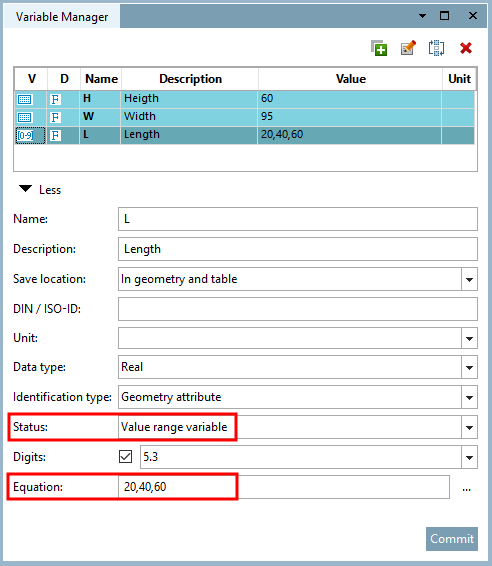
Task: Click the F icon in W row
Action: [x=55, y=117]
